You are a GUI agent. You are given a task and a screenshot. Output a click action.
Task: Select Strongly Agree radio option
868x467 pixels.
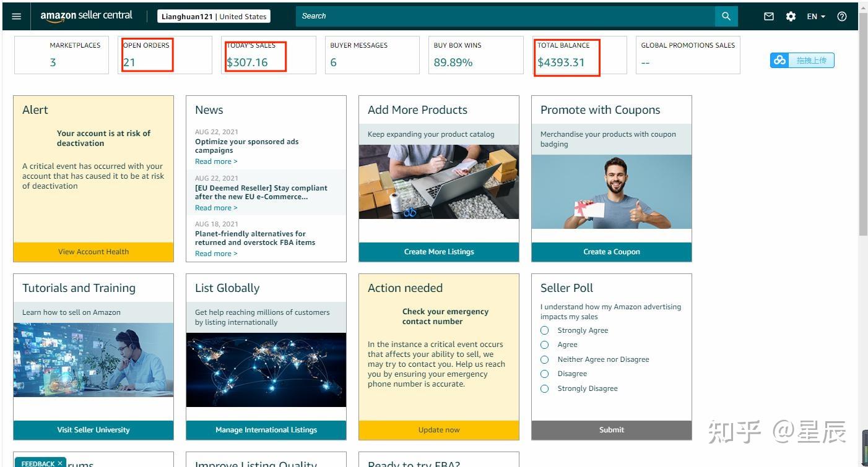[x=545, y=330]
